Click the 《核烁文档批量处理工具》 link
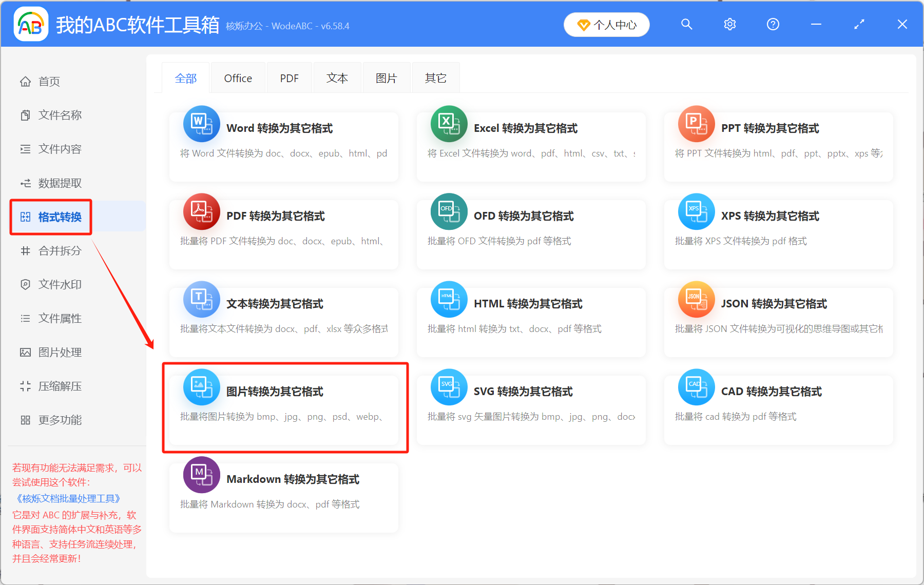Viewport: 924px width, 585px height. click(x=67, y=498)
